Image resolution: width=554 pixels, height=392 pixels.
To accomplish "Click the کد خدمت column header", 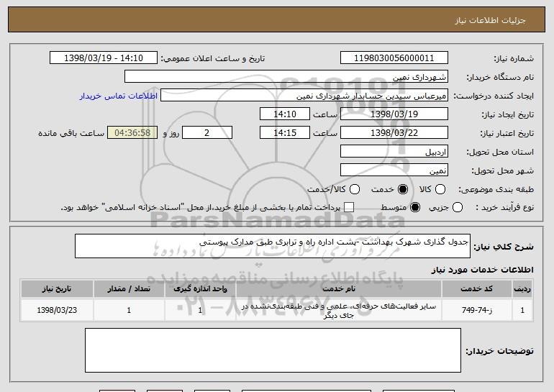I will pos(476,289).
